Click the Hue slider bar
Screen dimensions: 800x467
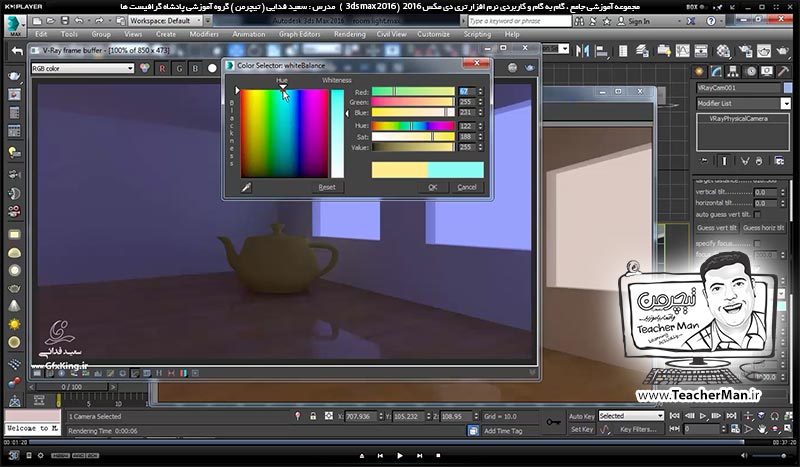413,126
